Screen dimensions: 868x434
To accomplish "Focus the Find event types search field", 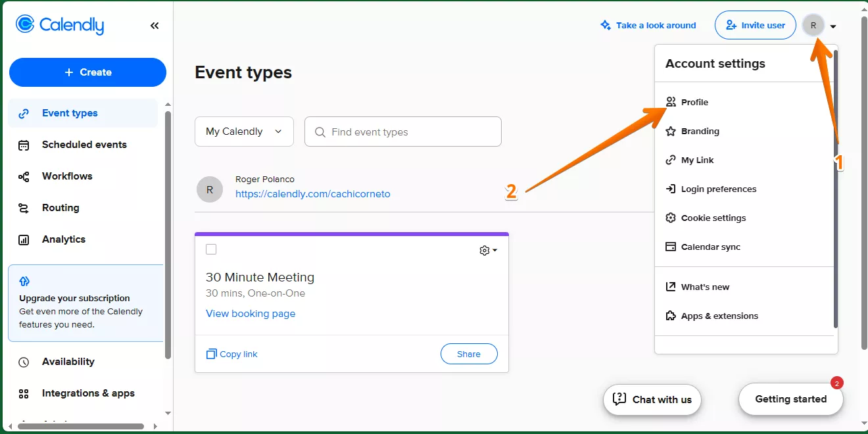I will click(403, 132).
